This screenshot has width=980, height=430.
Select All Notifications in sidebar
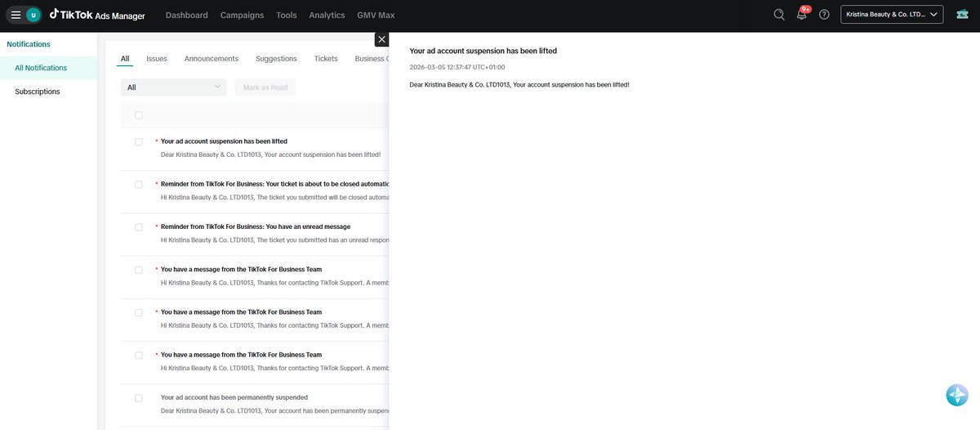49,68
